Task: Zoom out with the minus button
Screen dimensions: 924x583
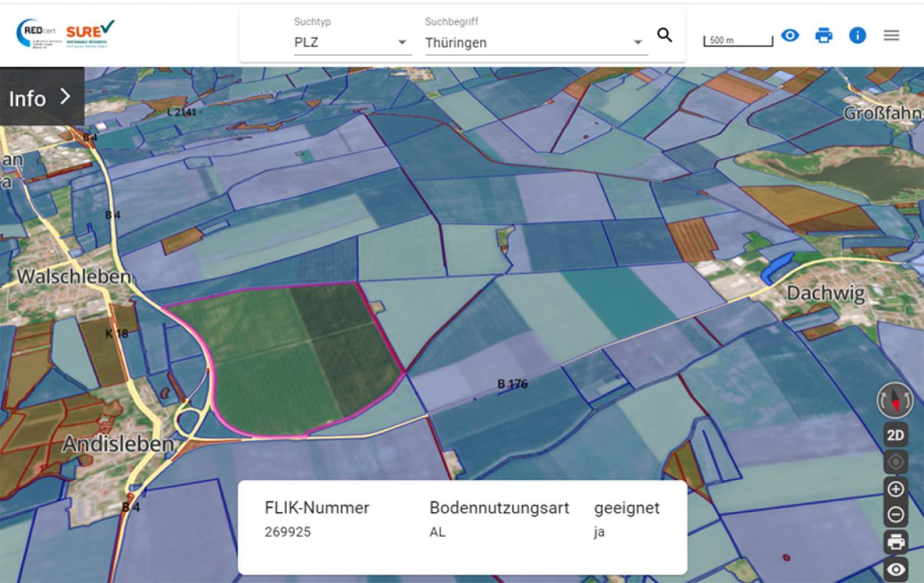Action: click(x=896, y=514)
